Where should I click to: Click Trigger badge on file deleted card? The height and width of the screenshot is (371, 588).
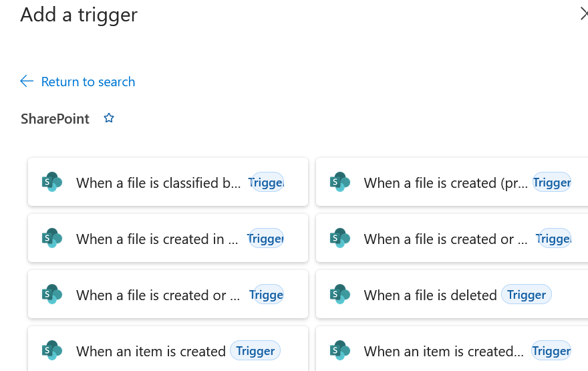pos(527,295)
